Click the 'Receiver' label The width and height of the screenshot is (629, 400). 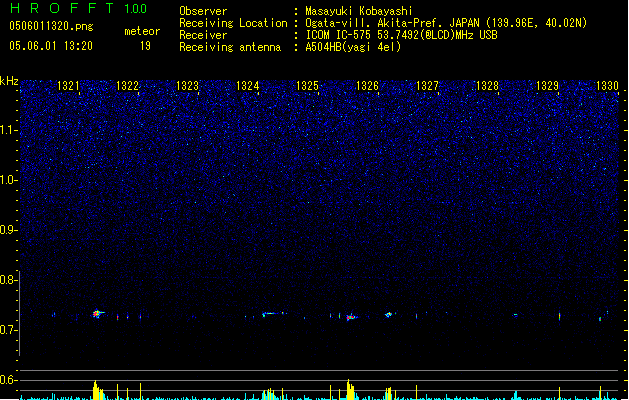203,35
